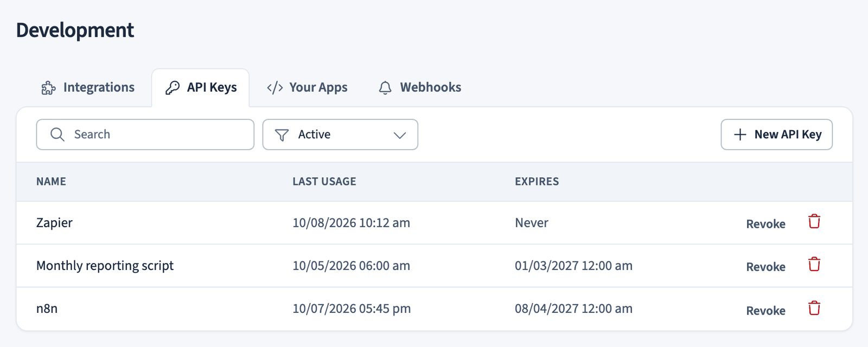The image size is (868, 347).
Task: Revoke the Monthly reporting script key
Action: tap(765, 267)
